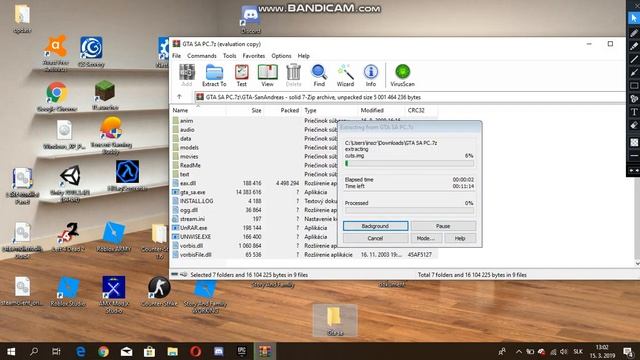Click the archive path address field
Image resolution: width=640 pixels, height=360 pixels.
click(x=410, y=97)
